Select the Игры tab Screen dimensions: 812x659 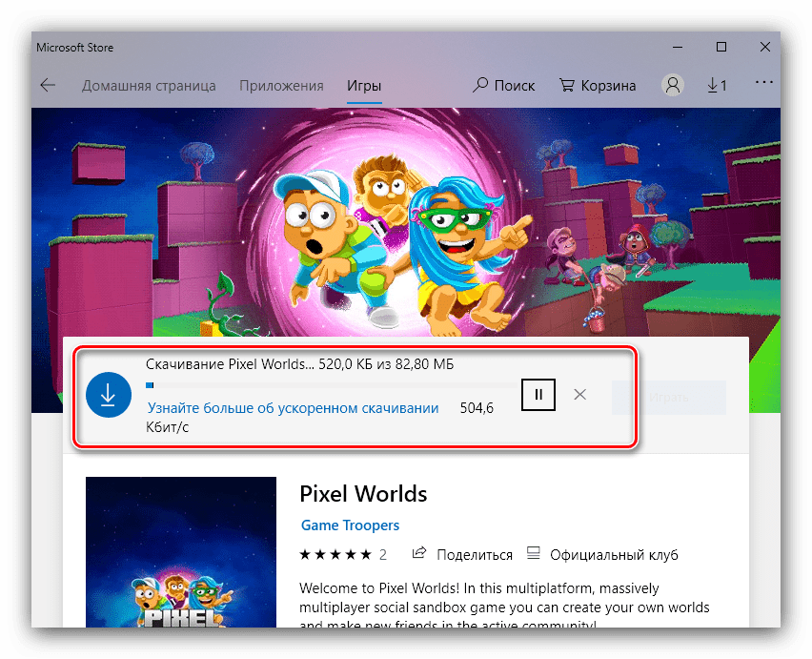coord(364,86)
